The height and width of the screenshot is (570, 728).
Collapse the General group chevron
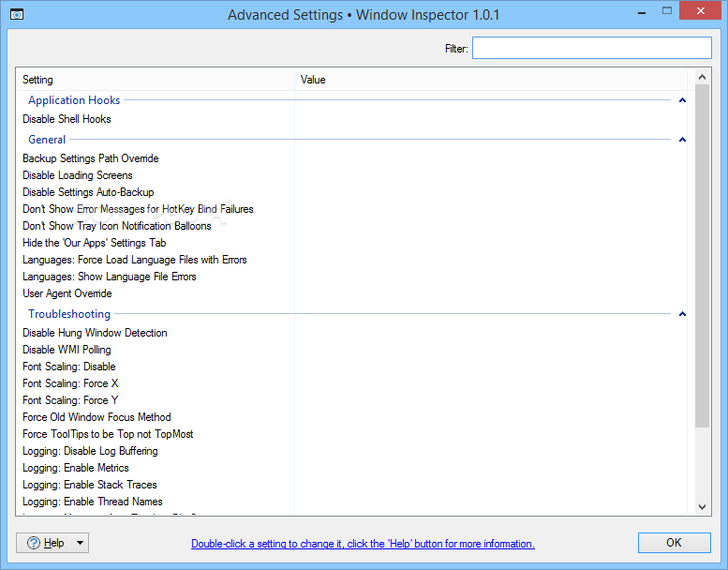tap(682, 140)
